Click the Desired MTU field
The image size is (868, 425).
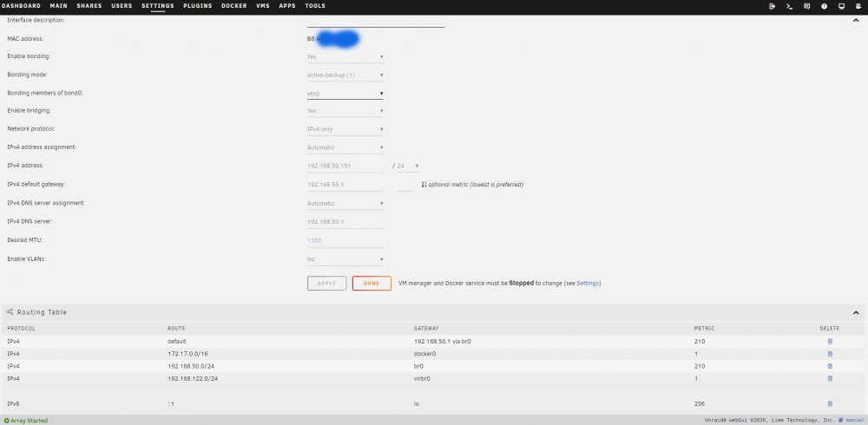pos(345,241)
